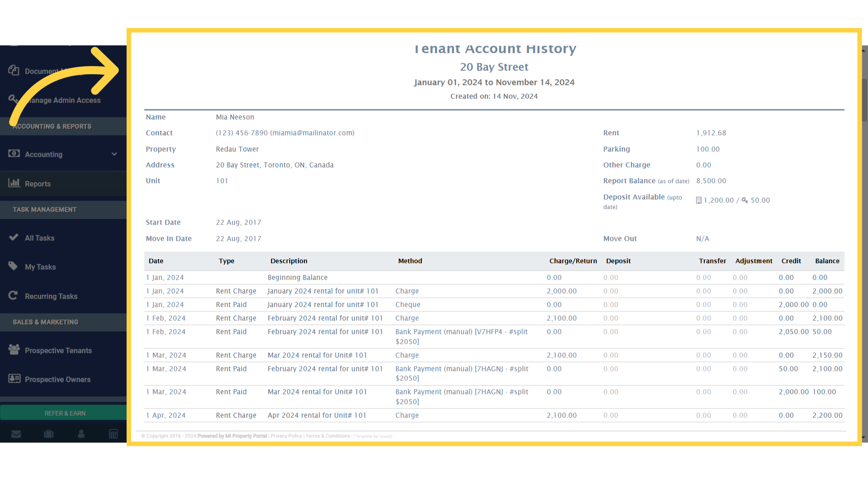
Task: Click the All Tasks checkmark icon
Action: click(x=14, y=237)
